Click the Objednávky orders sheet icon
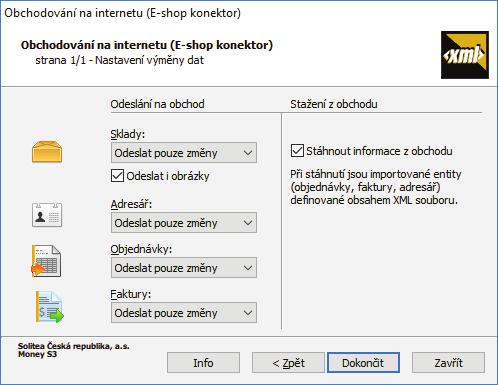The height and width of the screenshot is (385, 498). (x=46, y=261)
